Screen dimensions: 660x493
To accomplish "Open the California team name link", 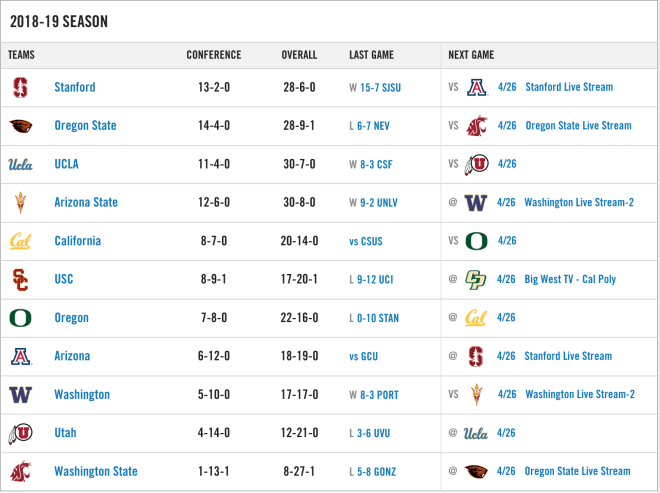I will pyautogui.click(x=78, y=241).
